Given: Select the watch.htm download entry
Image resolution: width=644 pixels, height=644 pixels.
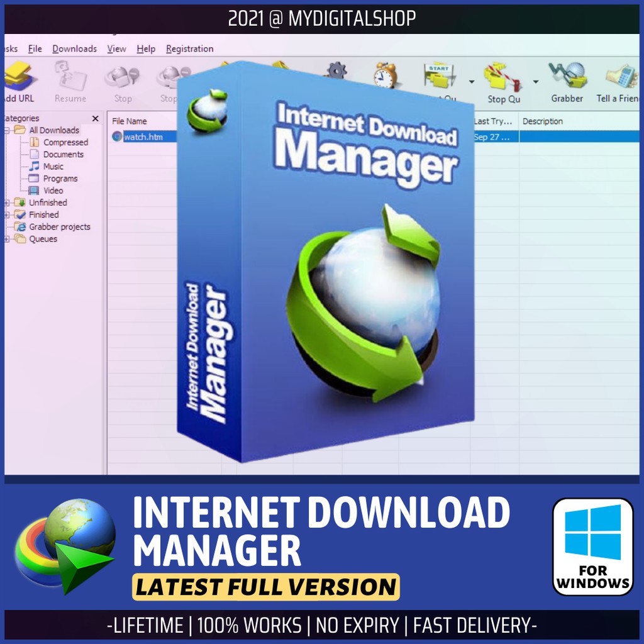Looking at the screenshot, I should point(143,136).
